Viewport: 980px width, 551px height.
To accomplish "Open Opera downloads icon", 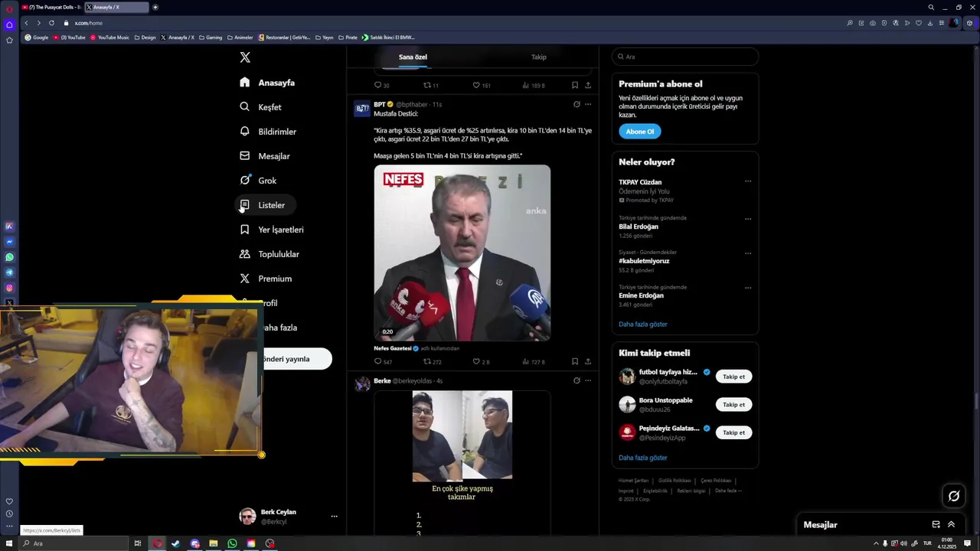I will point(930,23).
